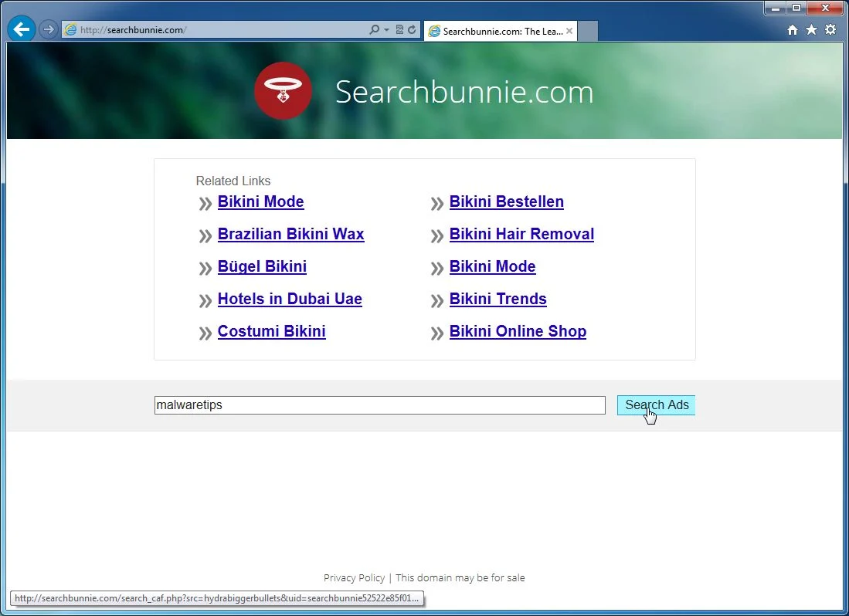Close the Searchbunnie.com tab
Screen dimensions: 849x616
(569, 32)
